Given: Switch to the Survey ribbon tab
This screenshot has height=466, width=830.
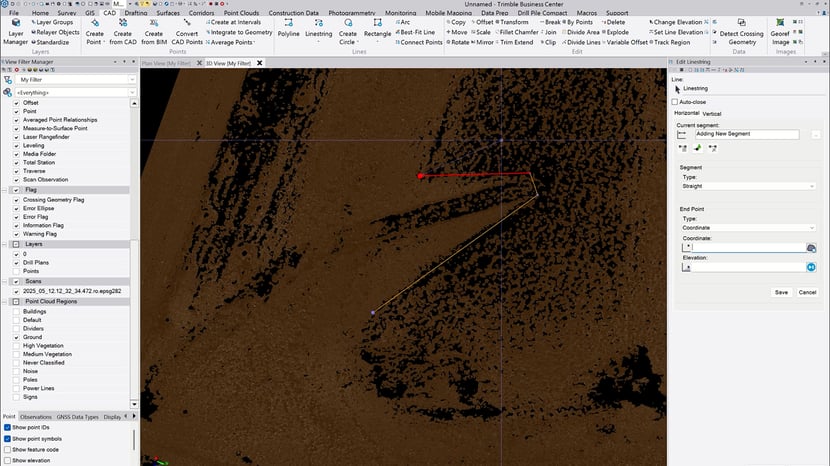Looking at the screenshot, I should pyautogui.click(x=67, y=13).
